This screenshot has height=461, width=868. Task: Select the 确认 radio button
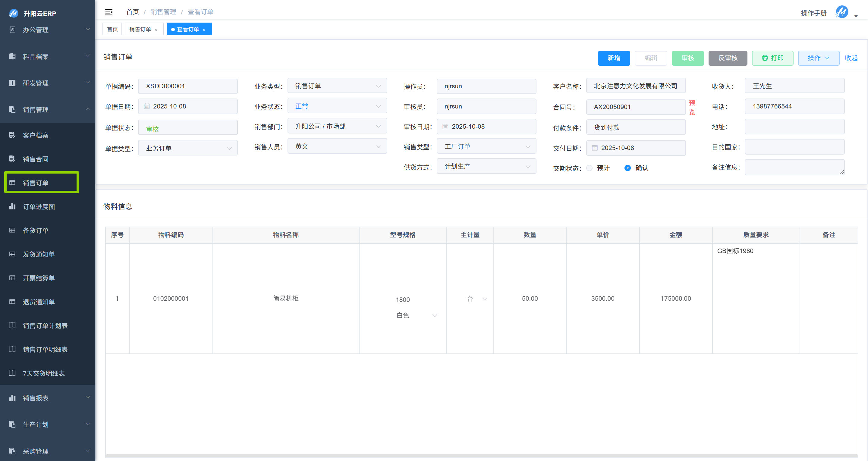[x=627, y=168]
